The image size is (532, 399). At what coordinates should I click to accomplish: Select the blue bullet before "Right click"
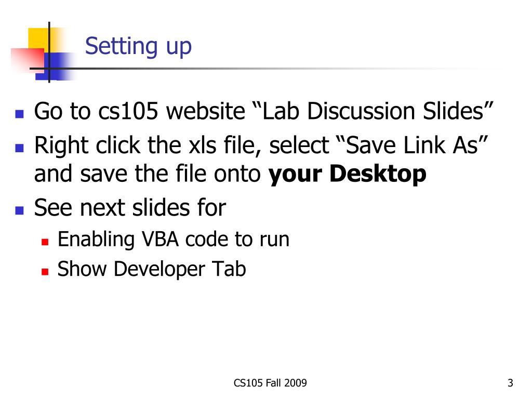point(19,148)
